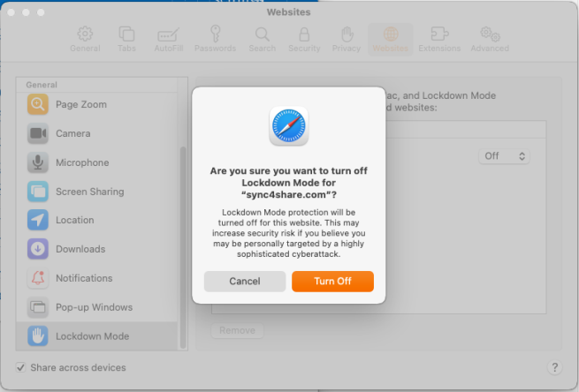Screen dimensions: 579x392
Task: Open the Passwords preferences pane
Action: (216, 40)
